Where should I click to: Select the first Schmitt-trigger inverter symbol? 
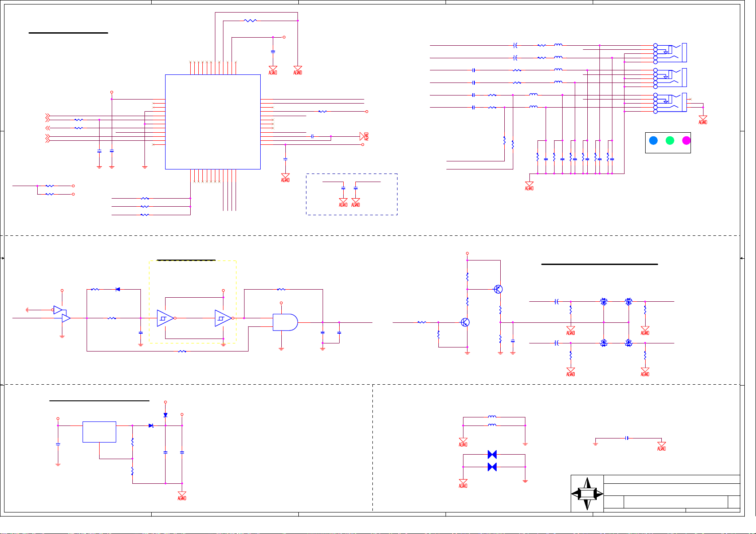(166, 318)
